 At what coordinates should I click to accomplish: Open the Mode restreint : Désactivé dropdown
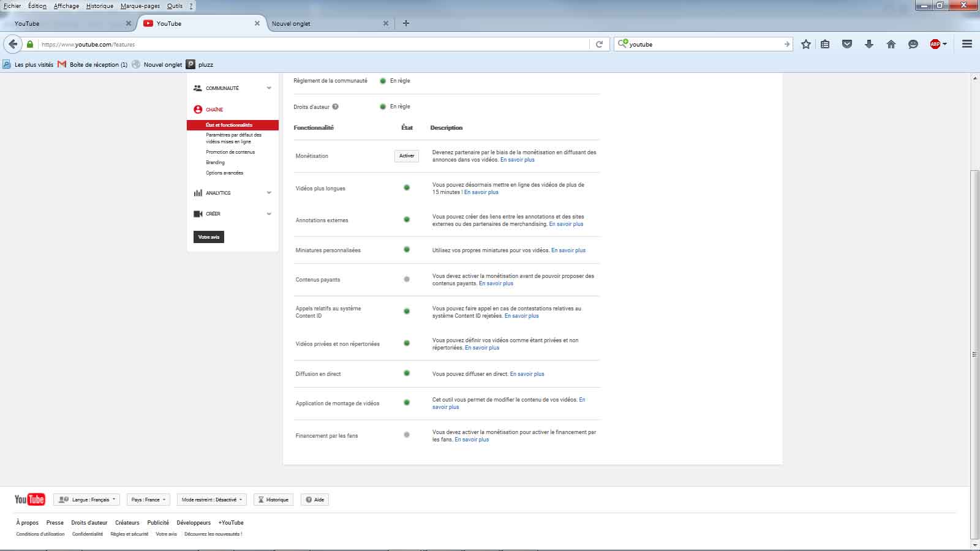(212, 500)
